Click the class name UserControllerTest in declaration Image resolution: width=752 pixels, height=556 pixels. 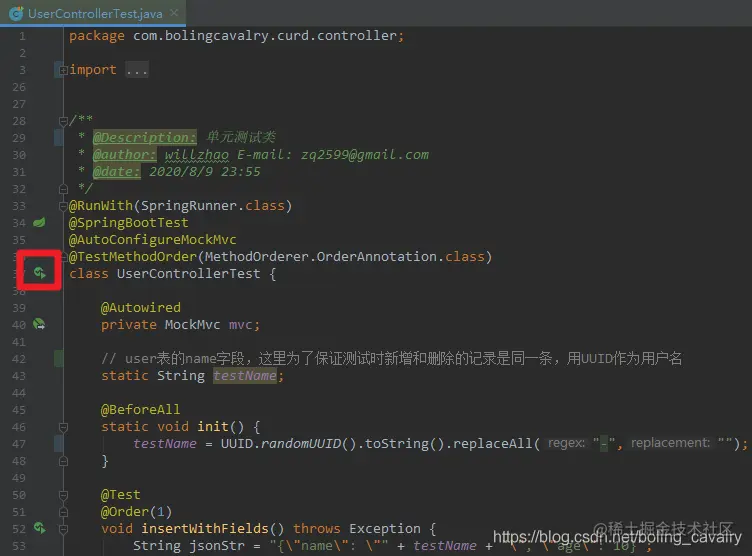[188, 274]
